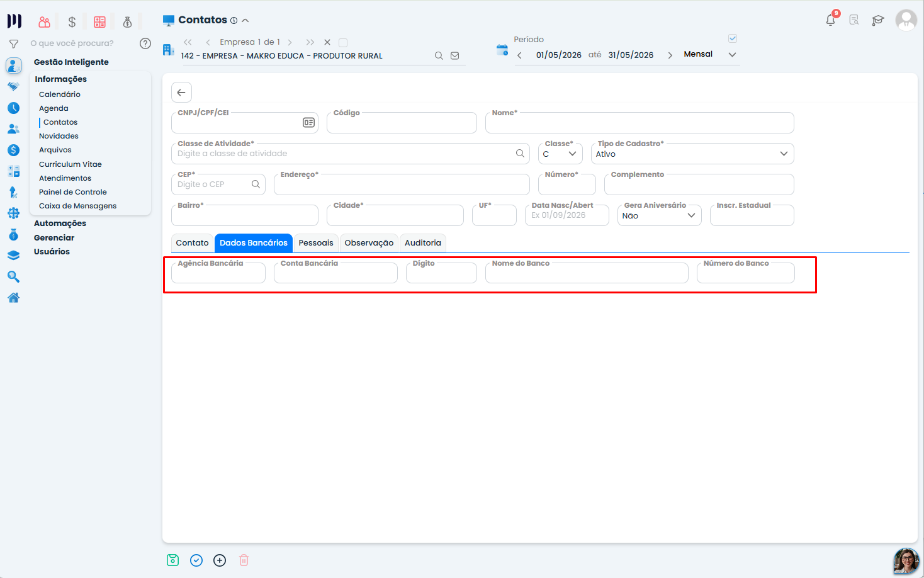Click the Nome do Banco input field
The width and height of the screenshot is (924, 578).
(x=587, y=273)
